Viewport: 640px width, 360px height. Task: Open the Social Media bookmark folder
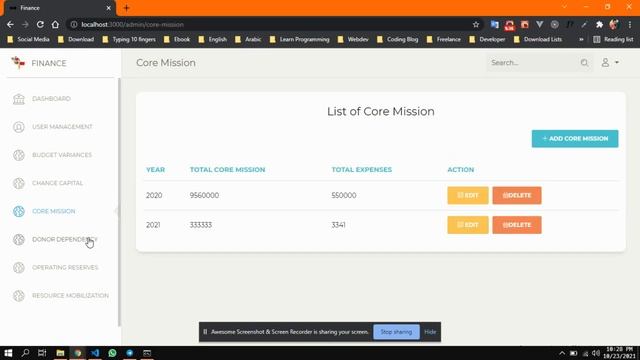click(x=29, y=40)
